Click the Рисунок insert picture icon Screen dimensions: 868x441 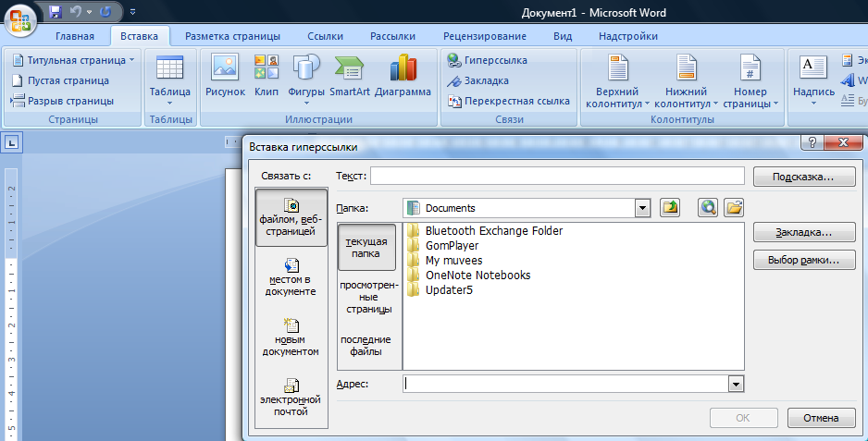[225, 77]
